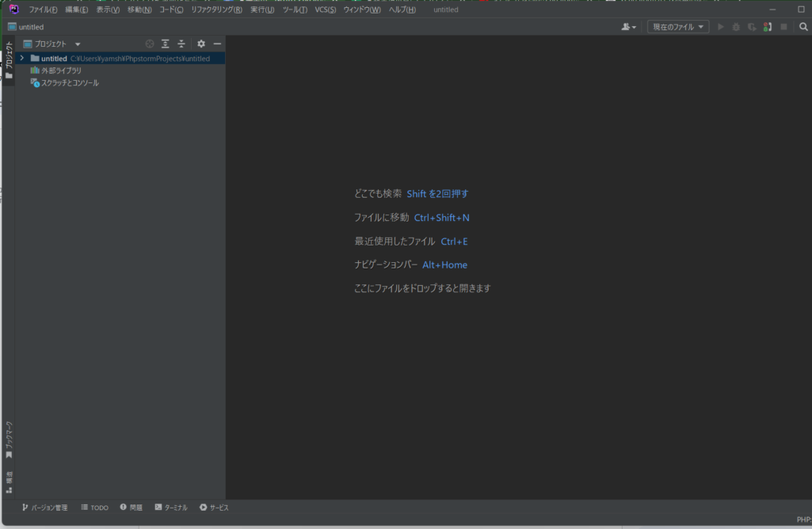This screenshot has width=812, height=529.
Task: Click the Select Opened File target icon
Action: 150,44
